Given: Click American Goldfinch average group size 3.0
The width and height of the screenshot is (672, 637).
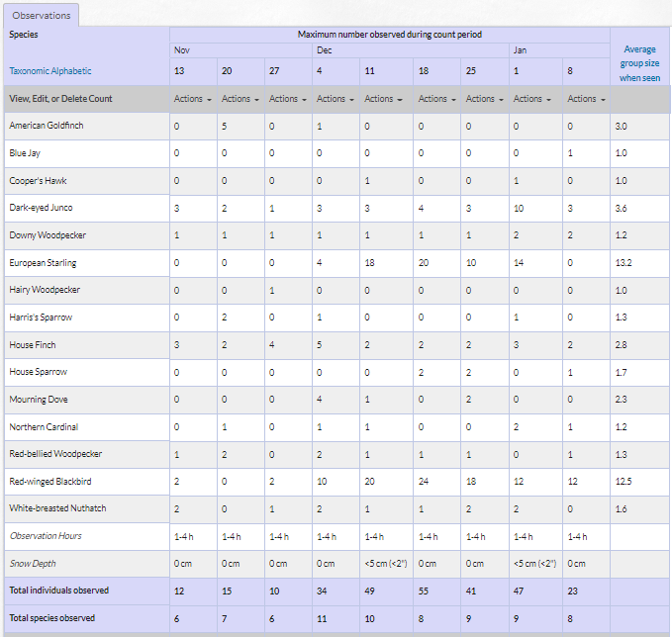Looking at the screenshot, I should 621,127.
